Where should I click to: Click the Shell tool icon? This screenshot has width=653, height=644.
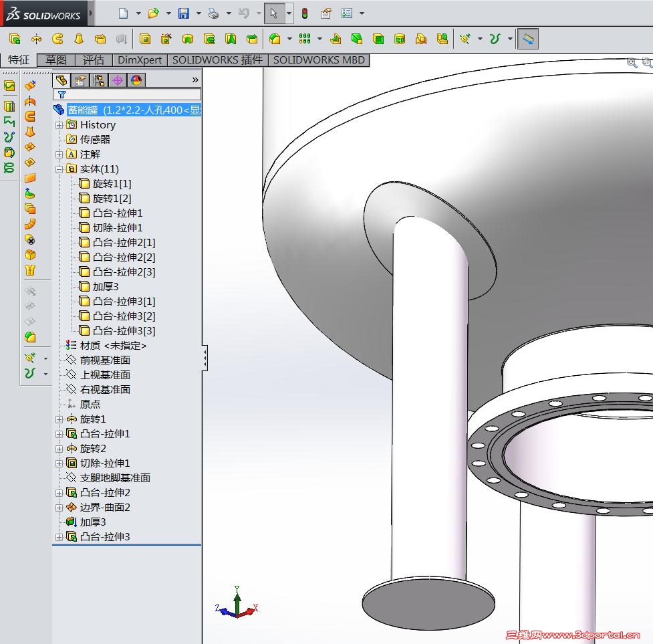click(378, 39)
